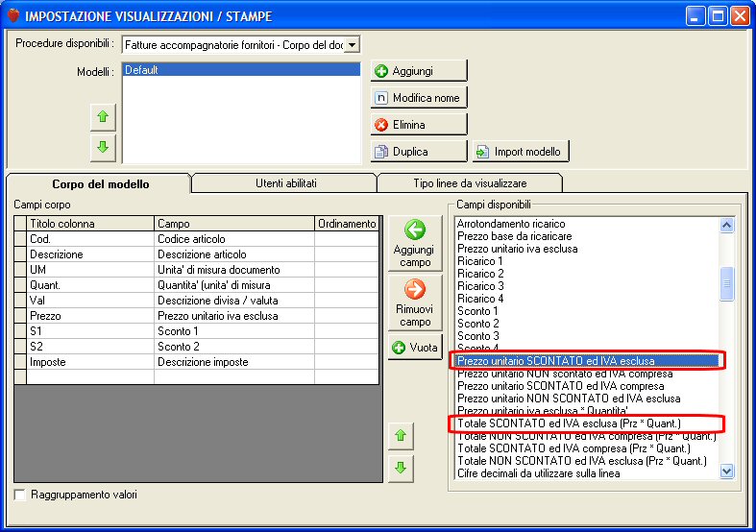The height and width of the screenshot is (532, 756).
Task: Click the Duplica model button
Action: pyautogui.click(x=419, y=152)
